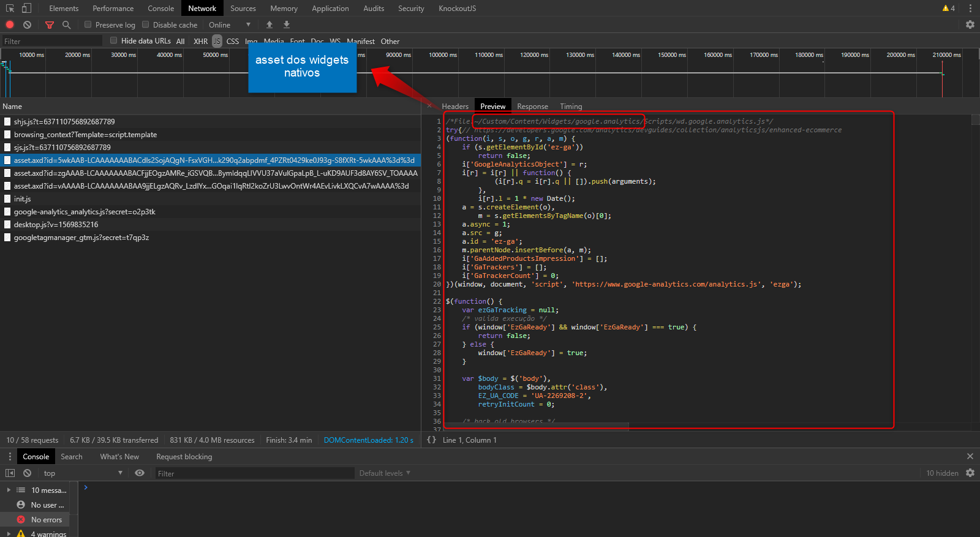Select the 4 warnings filter

(35, 533)
